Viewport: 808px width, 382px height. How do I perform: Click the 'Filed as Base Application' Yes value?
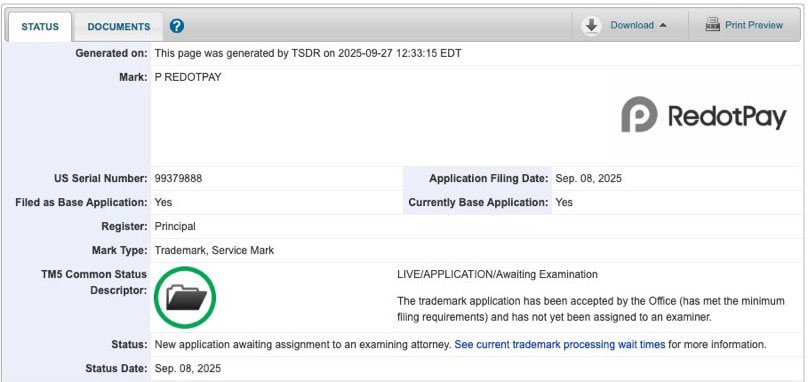click(x=163, y=203)
